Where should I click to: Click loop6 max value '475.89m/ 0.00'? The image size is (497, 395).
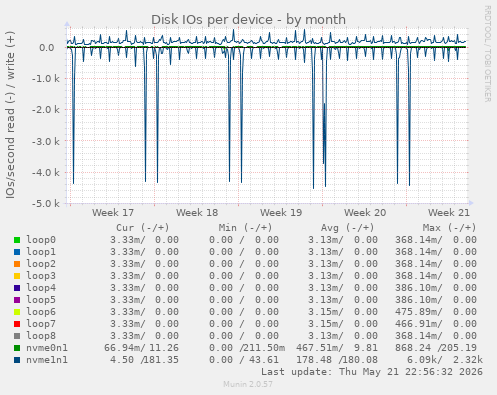coord(436,312)
